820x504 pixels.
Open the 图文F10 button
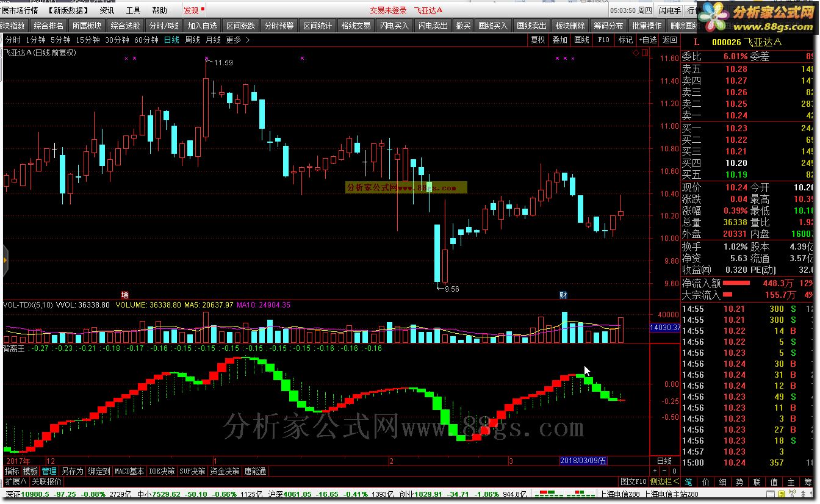tap(633, 482)
